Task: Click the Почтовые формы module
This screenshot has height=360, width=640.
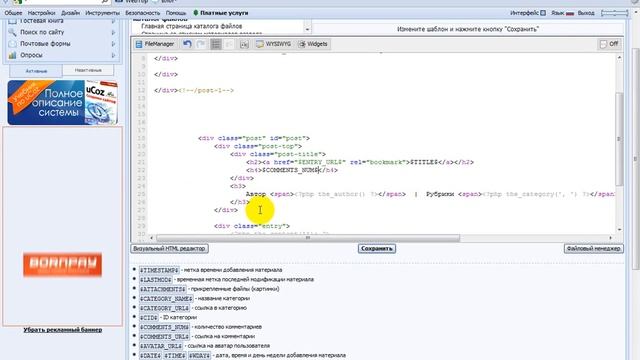Action: click(45, 43)
